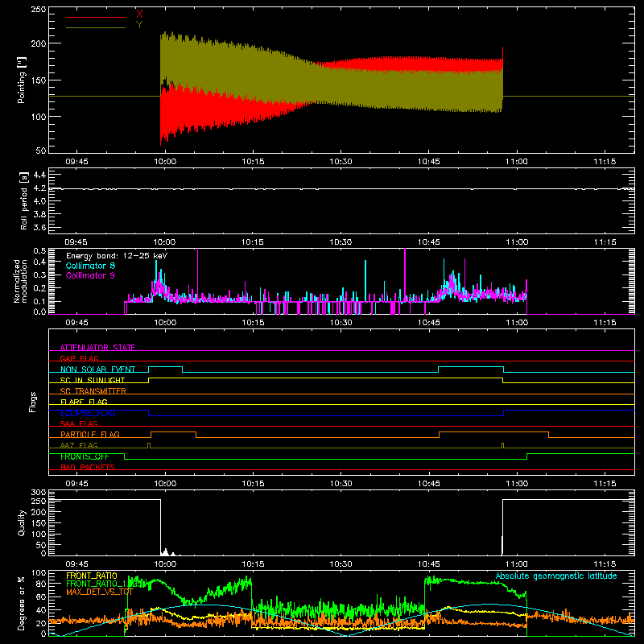Click 10:30 time label under Flags plot
Screen dimensions: 644x644
click(341, 484)
